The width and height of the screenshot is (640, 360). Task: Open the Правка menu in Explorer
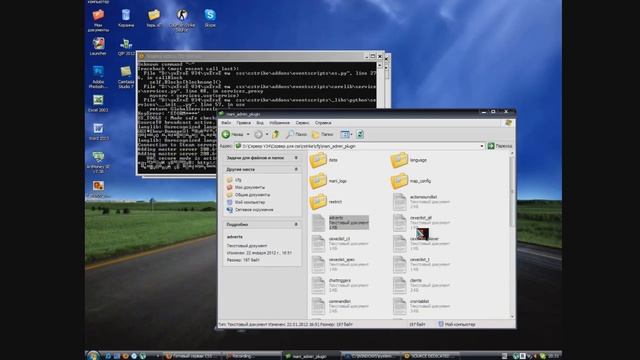pyautogui.click(x=244, y=123)
